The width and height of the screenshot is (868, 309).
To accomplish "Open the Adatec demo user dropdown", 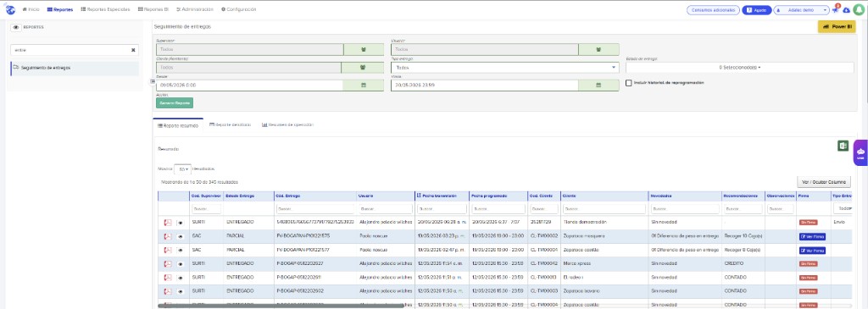I will (x=801, y=10).
